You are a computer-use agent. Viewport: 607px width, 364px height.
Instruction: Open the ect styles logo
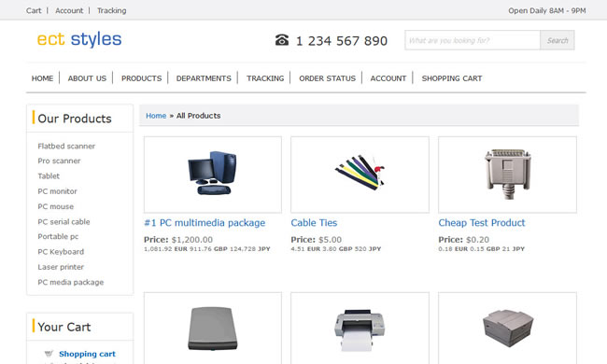(x=79, y=39)
